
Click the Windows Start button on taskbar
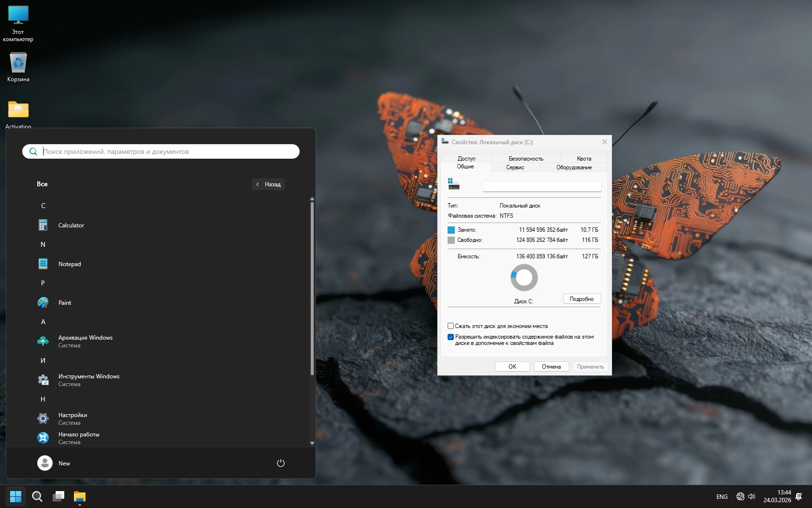pos(15,496)
